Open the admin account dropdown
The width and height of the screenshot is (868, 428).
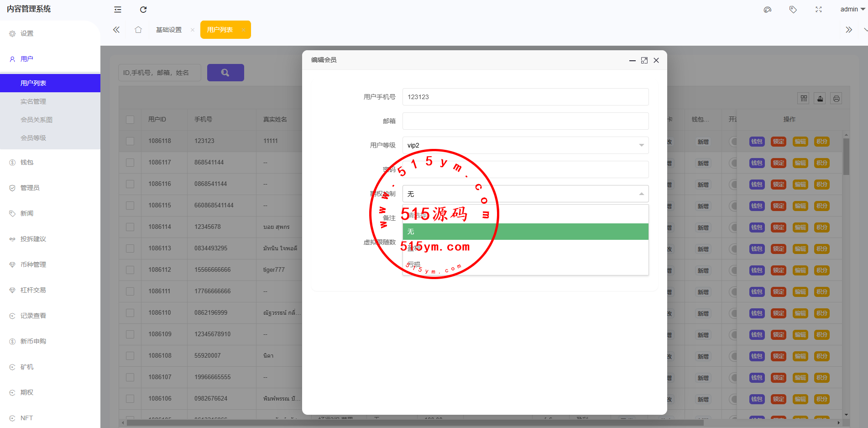point(852,9)
